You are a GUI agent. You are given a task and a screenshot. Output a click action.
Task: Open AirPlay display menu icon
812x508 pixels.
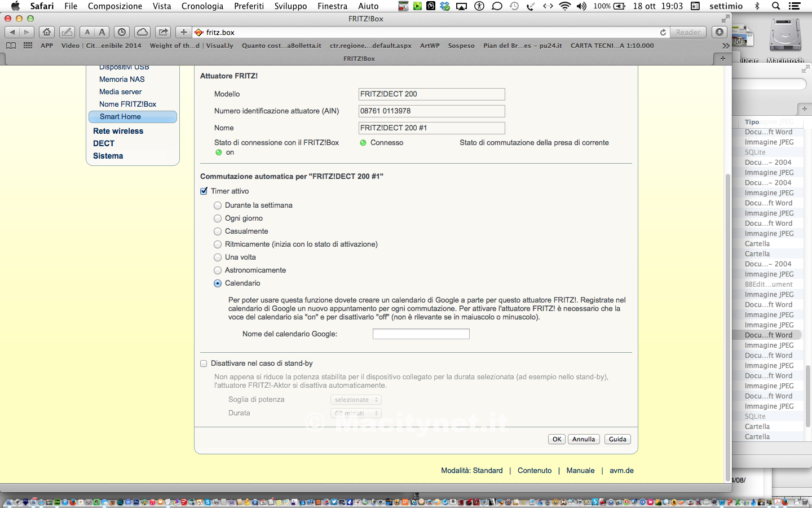pyautogui.click(x=461, y=6)
